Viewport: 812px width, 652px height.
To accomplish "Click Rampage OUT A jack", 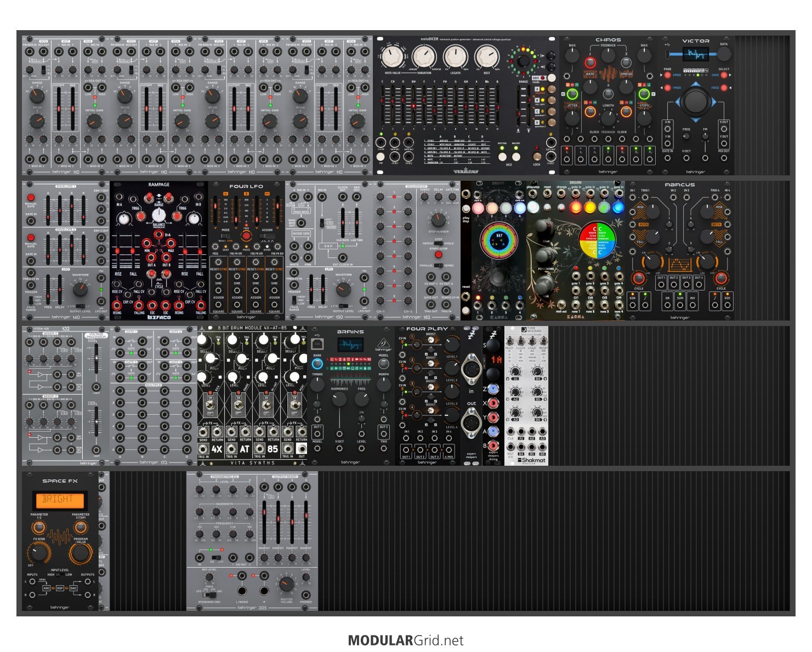I will pos(151,257).
